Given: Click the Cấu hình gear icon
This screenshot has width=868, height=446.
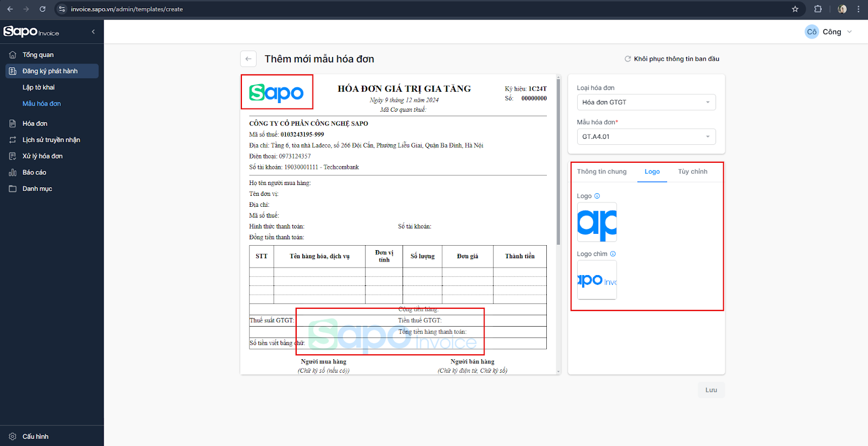Looking at the screenshot, I should point(12,436).
